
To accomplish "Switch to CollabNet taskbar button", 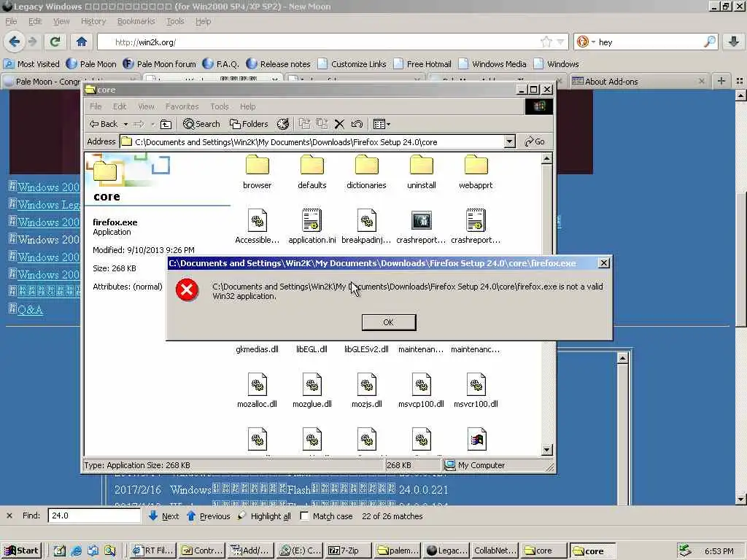I will point(495,551).
